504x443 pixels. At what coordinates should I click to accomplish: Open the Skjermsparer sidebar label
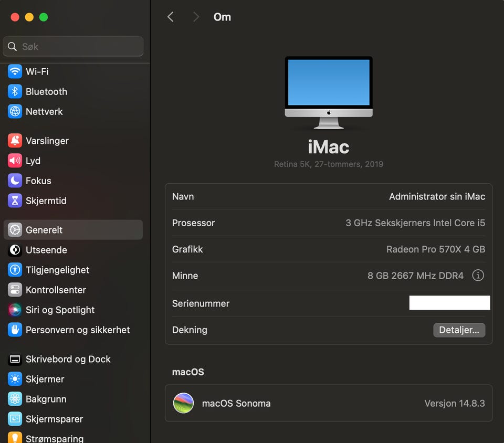click(x=54, y=419)
